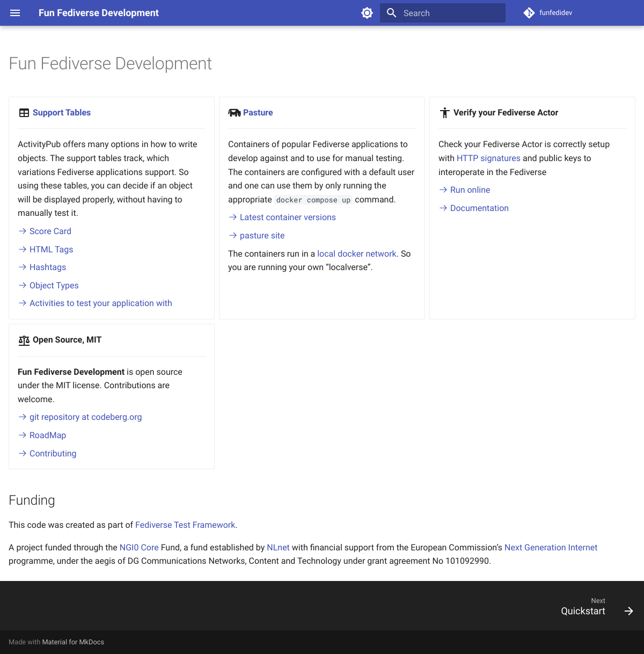Click the large Fun Fediverse Development page heading
This screenshot has width=644, height=654.
coord(111,63)
